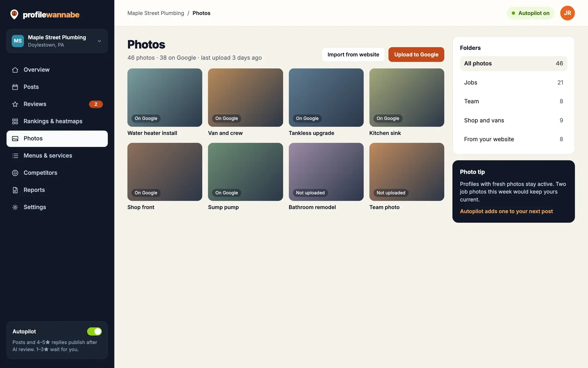Select the All photos folder
Viewport: 588px width, 368px height.
(513, 63)
